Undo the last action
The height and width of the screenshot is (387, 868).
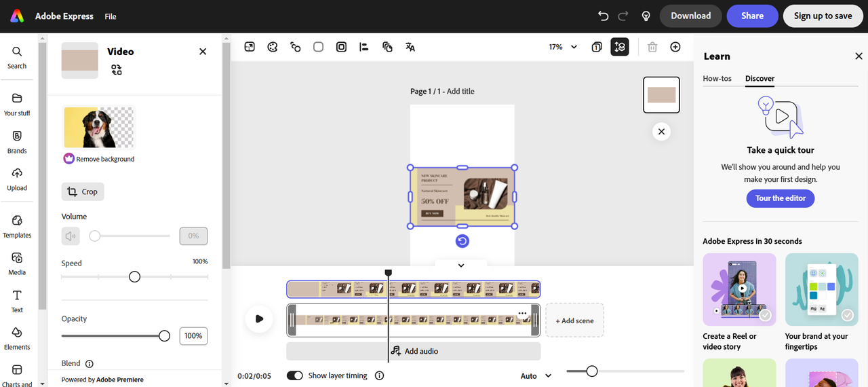(x=604, y=16)
